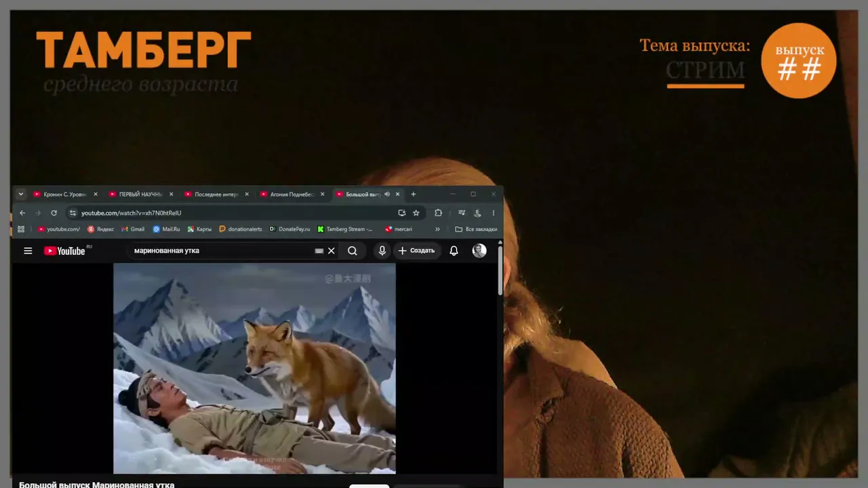This screenshot has height=488, width=868.
Task: Open the Chrome profile avatar in toolbar
Action: (477, 213)
